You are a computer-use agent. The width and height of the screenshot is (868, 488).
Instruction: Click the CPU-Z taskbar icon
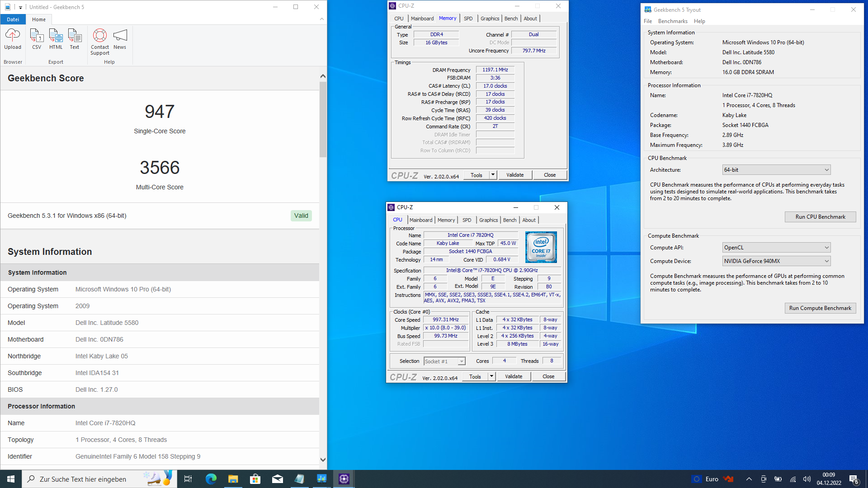click(x=344, y=479)
